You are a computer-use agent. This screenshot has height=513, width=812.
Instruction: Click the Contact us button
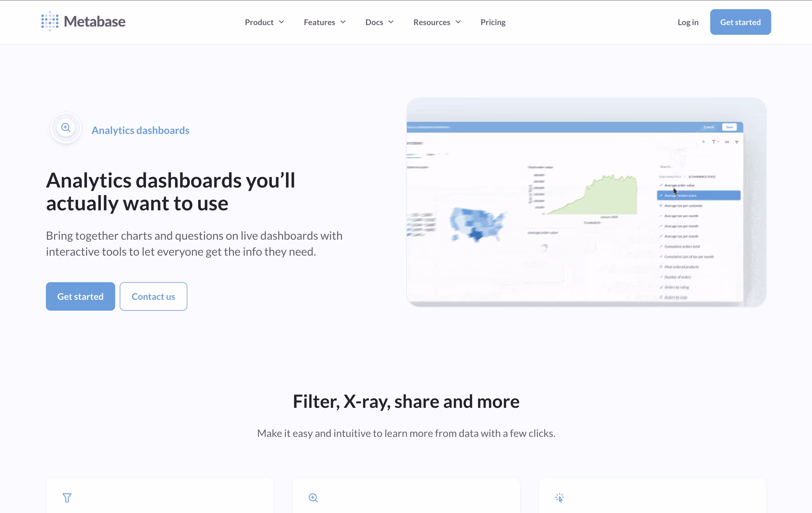(x=153, y=296)
